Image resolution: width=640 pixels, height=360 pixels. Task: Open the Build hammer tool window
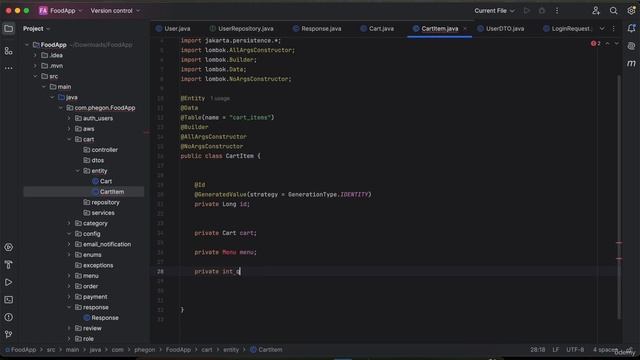[x=8, y=265]
